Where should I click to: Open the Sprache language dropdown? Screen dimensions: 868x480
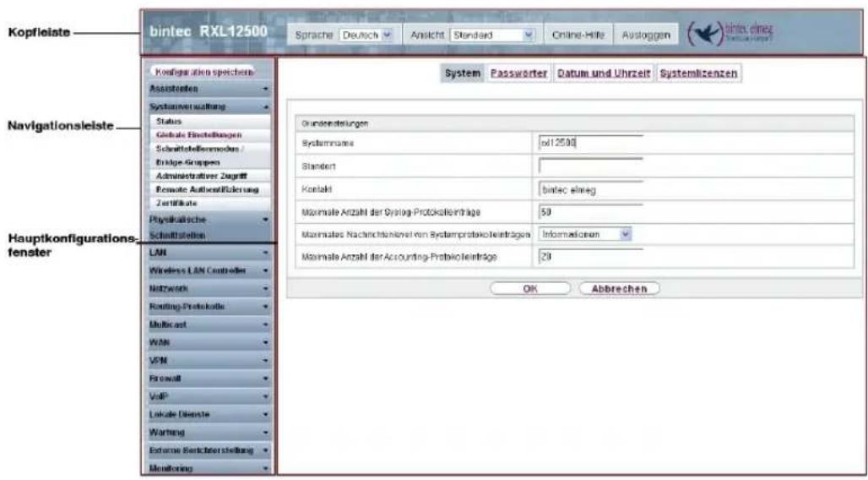tap(366, 35)
